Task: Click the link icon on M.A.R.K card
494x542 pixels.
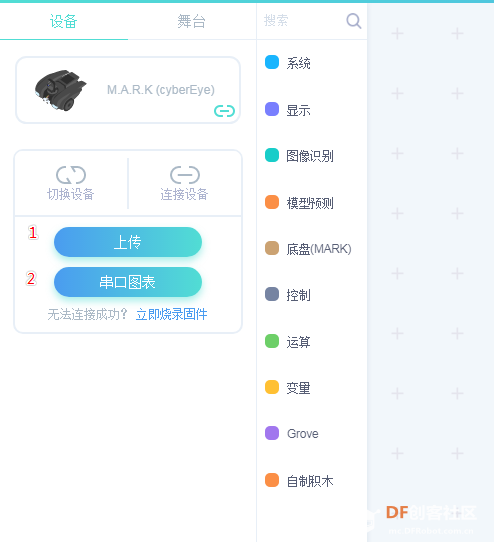Action: pos(224,111)
